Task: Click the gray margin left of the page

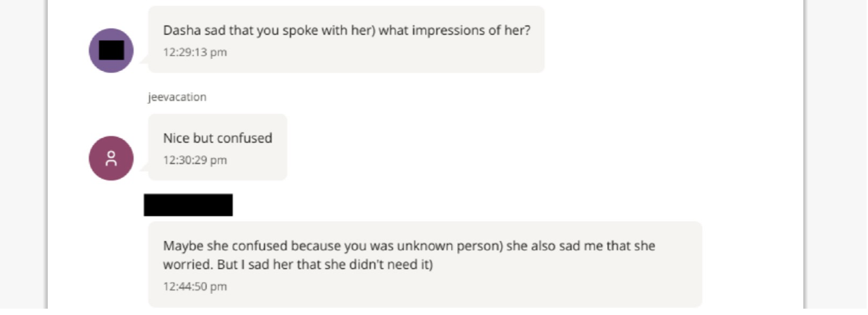Action: tap(23, 155)
